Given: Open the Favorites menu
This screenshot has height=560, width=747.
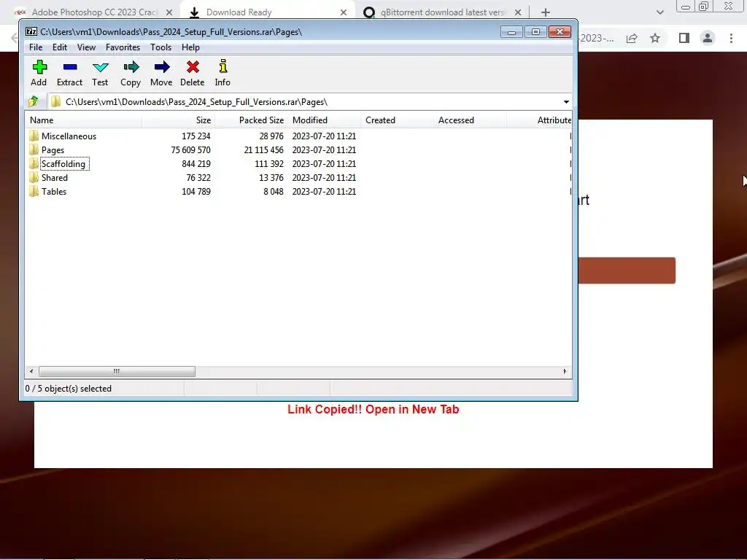Looking at the screenshot, I should [x=123, y=47].
